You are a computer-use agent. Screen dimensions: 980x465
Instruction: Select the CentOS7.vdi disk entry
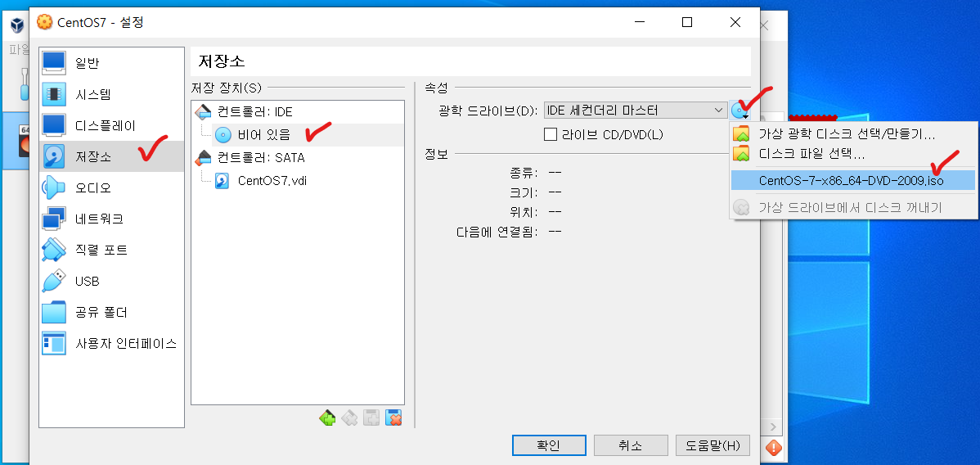(x=272, y=181)
